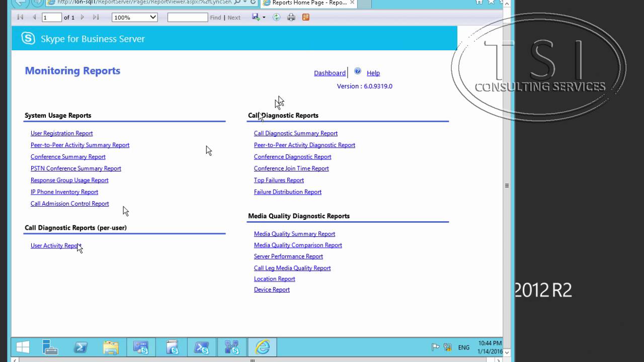Viewport: 644px width, 362px height.
Task: Click the Next search result link
Action: pyautogui.click(x=234, y=18)
